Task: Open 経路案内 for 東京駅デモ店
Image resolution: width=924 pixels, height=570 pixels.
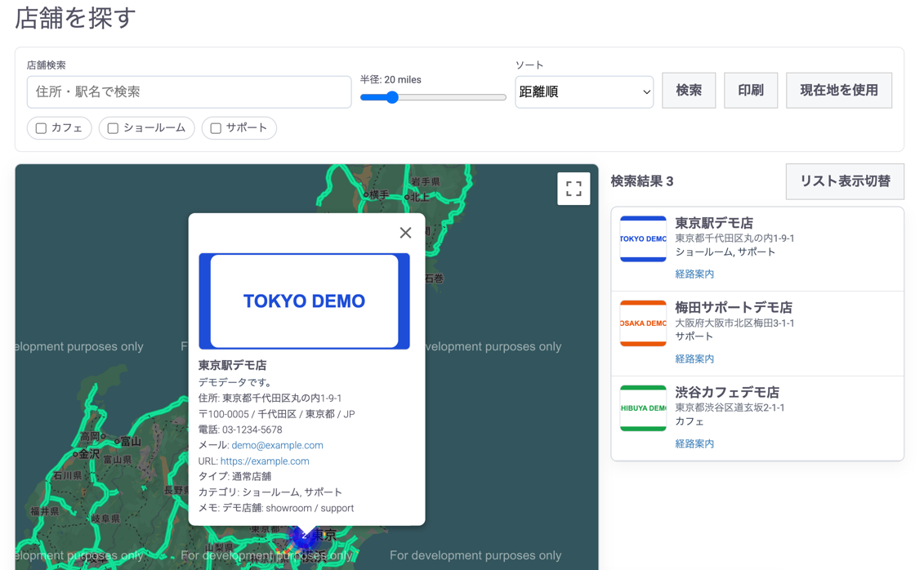Action: (x=694, y=274)
